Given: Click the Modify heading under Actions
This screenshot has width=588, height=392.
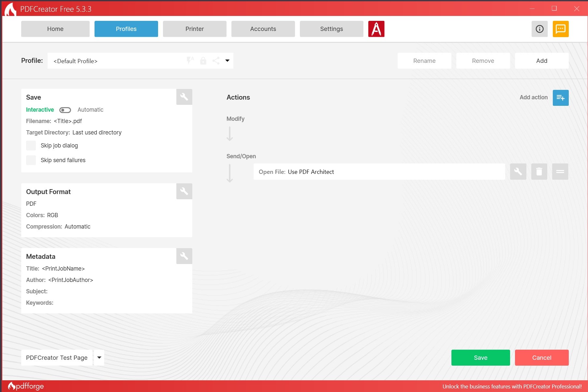Looking at the screenshot, I should tap(235, 119).
